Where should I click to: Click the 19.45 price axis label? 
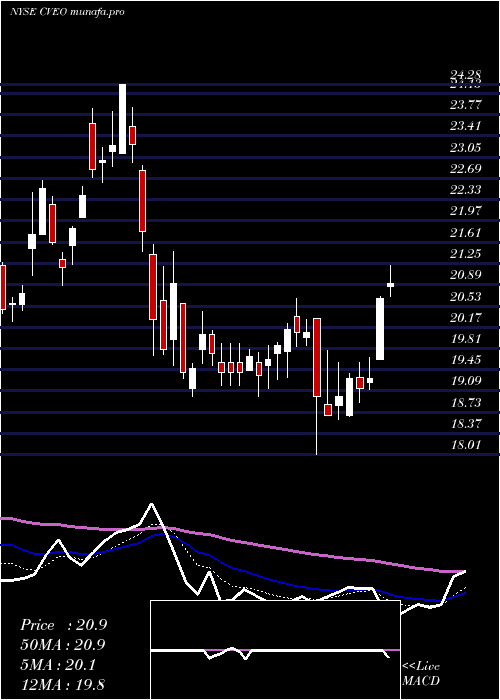point(466,360)
